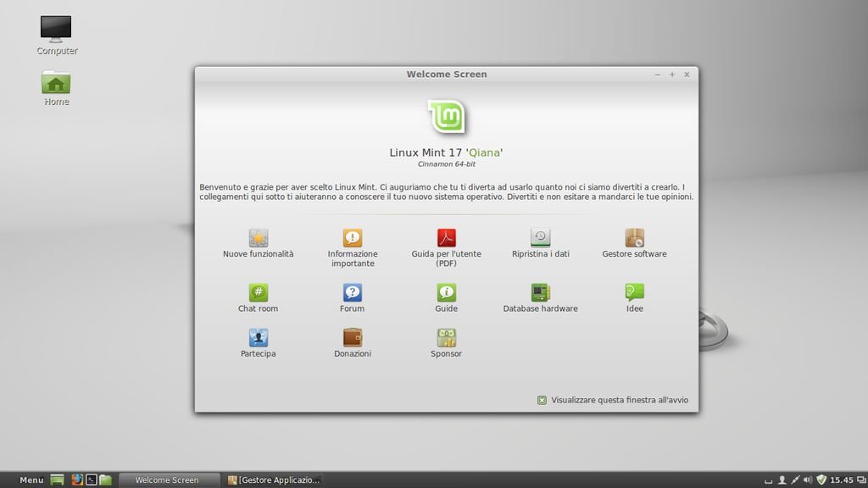Open Nuove funzionalità icon

tap(259, 238)
